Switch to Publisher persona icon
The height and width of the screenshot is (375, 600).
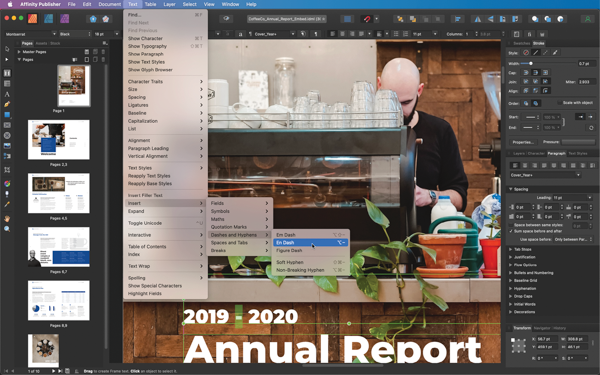(33, 18)
